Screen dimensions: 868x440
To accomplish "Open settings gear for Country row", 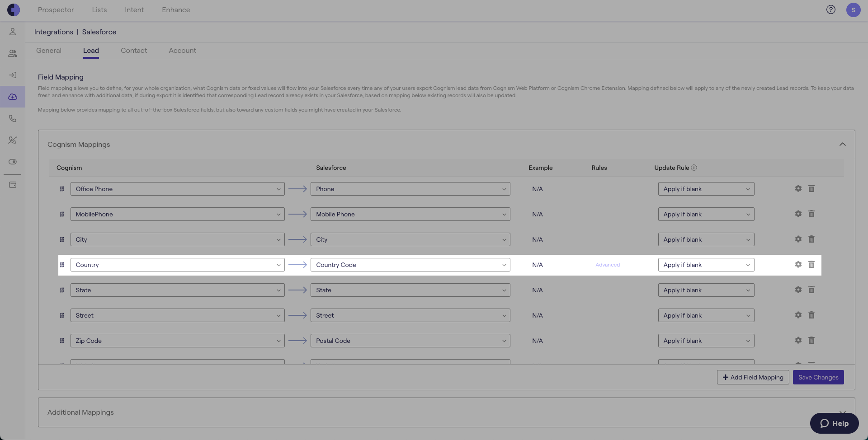I will (x=798, y=264).
